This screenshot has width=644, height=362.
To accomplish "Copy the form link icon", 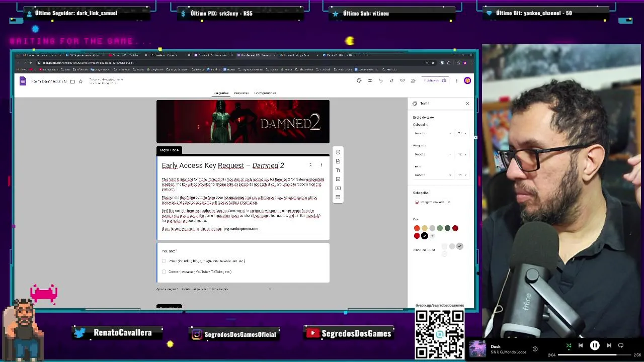I will (x=402, y=80).
